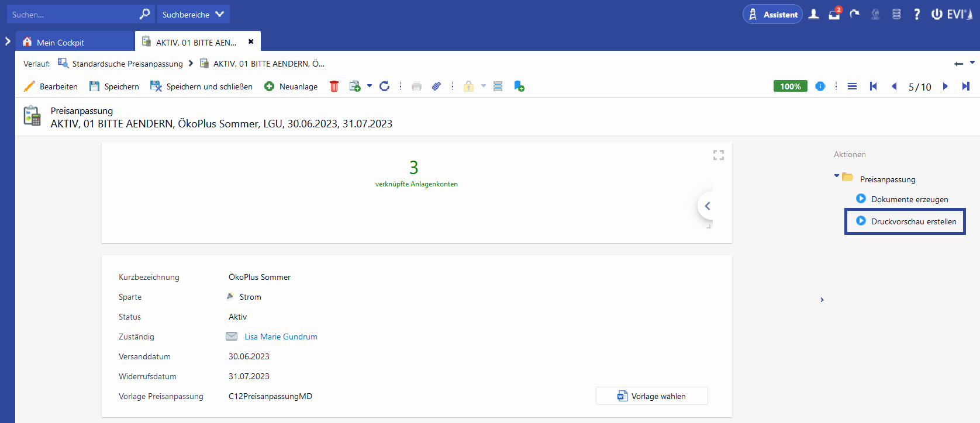Click the question mark help icon
The height and width of the screenshot is (423, 980).
coord(916,15)
